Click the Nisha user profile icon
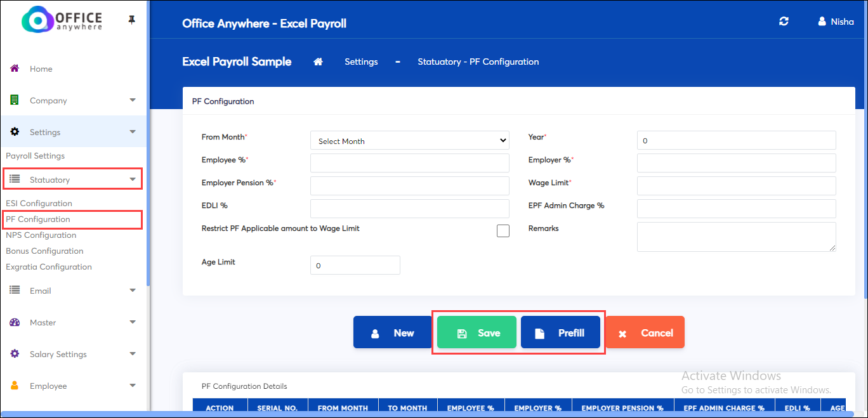The width and height of the screenshot is (868, 418). click(822, 22)
